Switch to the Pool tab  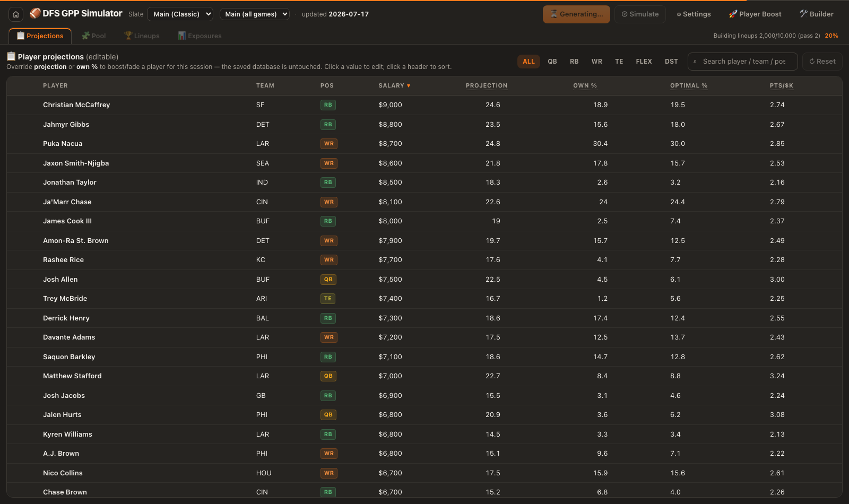pos(93,36)
